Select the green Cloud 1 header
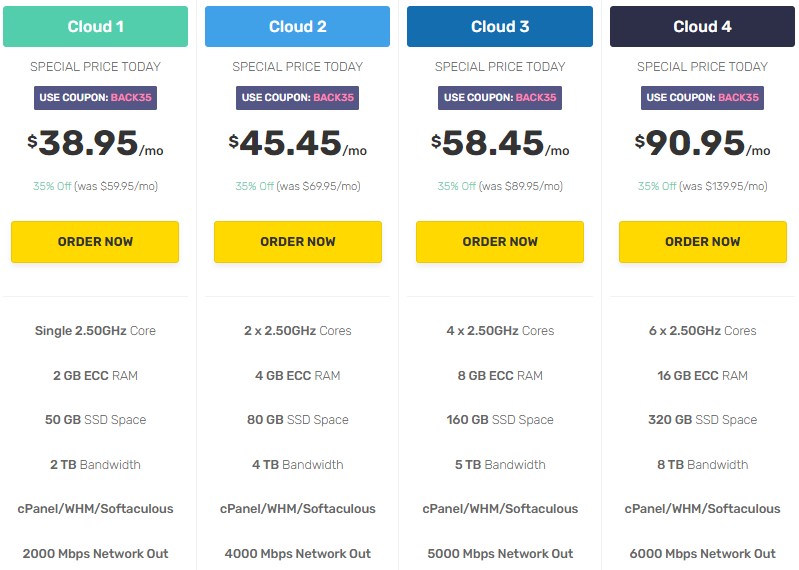This screenshot has height=570, width=799. pyautogui.click(x=95, y=27)
